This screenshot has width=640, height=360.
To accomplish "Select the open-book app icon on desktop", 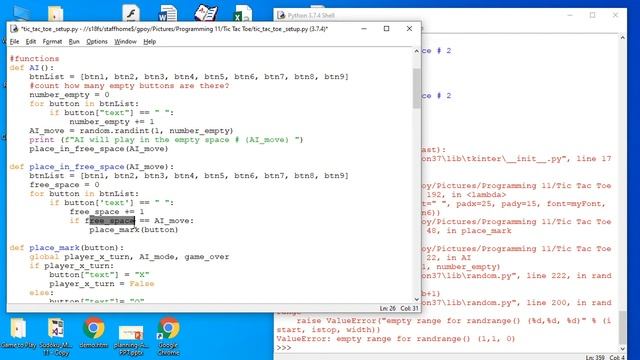I will (x=205, y=13).
